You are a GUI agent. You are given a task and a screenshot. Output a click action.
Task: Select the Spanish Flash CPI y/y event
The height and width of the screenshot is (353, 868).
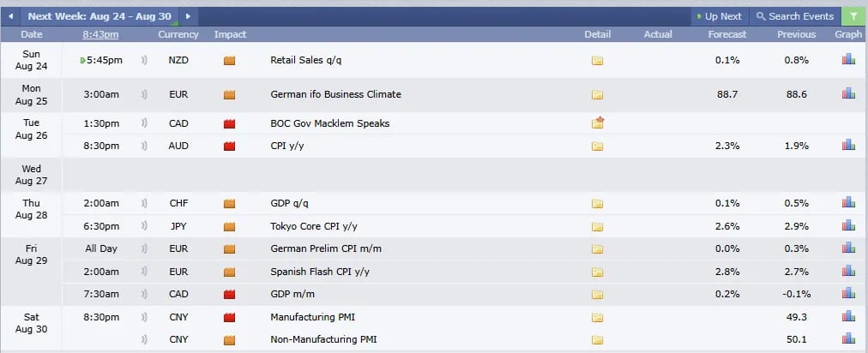[x=320, y=272]
